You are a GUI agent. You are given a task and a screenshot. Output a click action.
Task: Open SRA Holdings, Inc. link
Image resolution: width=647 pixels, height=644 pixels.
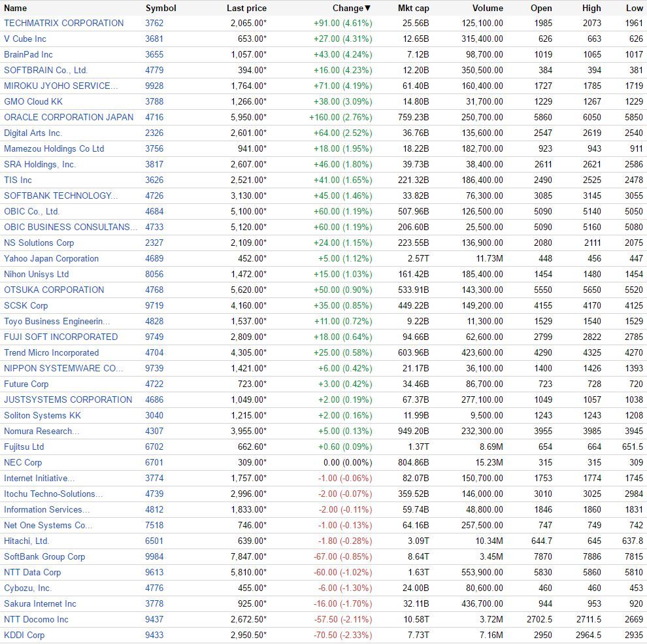[40, 164]
